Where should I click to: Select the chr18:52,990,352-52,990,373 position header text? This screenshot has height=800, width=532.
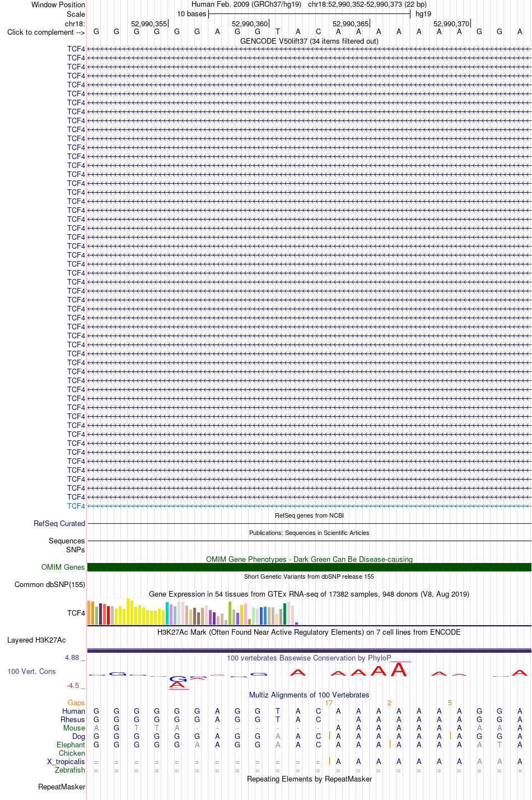367,4
